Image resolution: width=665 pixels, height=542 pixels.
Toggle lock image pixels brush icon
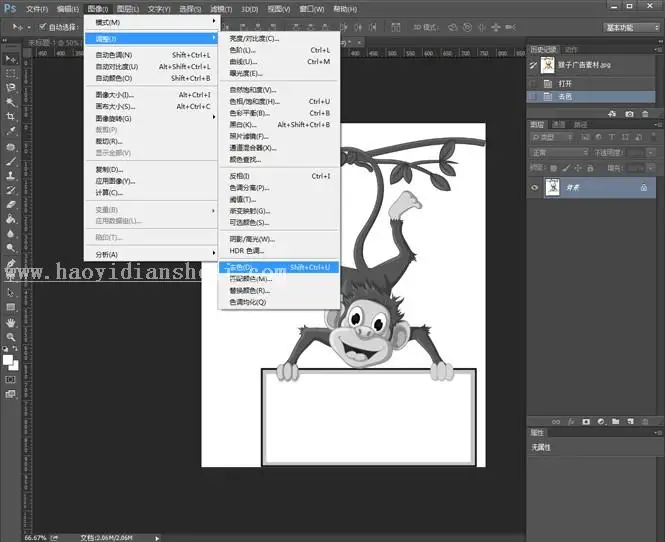566,168
